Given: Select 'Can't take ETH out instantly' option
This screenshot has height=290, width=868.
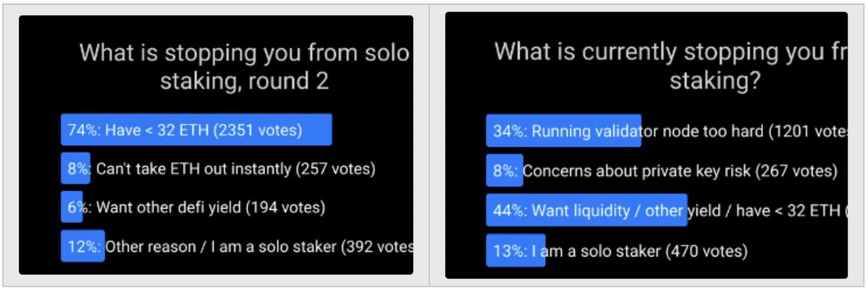Looking at the screenshot, I should [x=218, y=169].
